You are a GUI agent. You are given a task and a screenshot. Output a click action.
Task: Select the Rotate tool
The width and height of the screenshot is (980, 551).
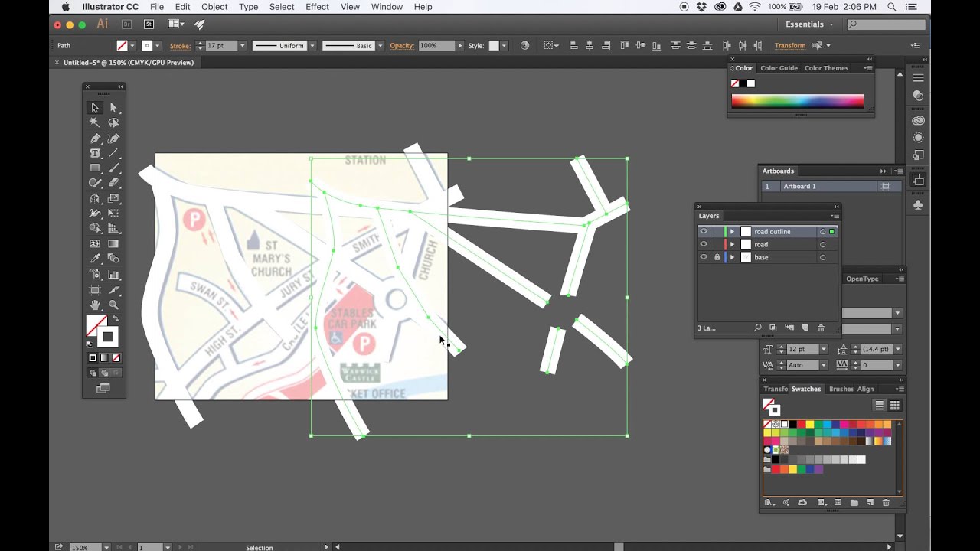pyautogui.click(x=95, y=198)
